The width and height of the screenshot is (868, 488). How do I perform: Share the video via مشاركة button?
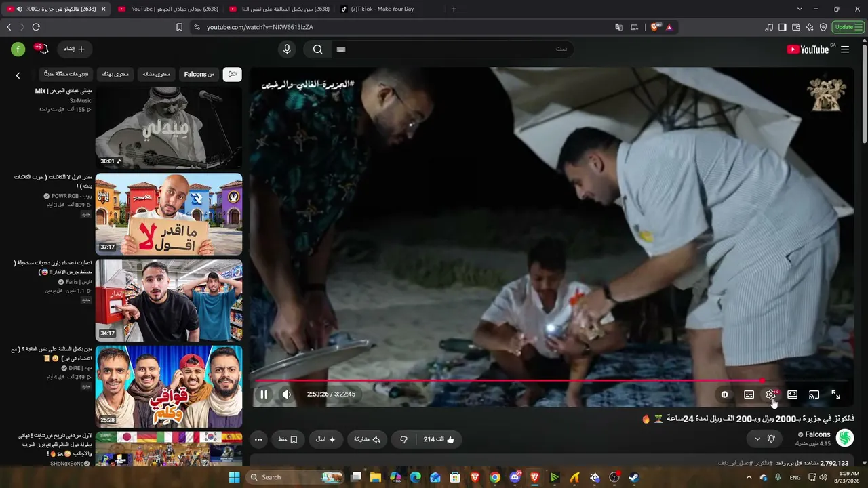[x=366, y=439]
